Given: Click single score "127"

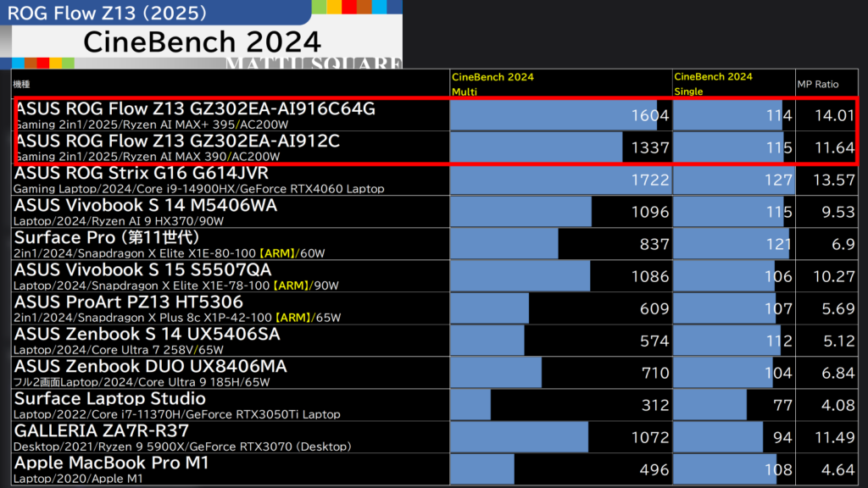Looking at the screenshot, I should [x=779, y=180].
